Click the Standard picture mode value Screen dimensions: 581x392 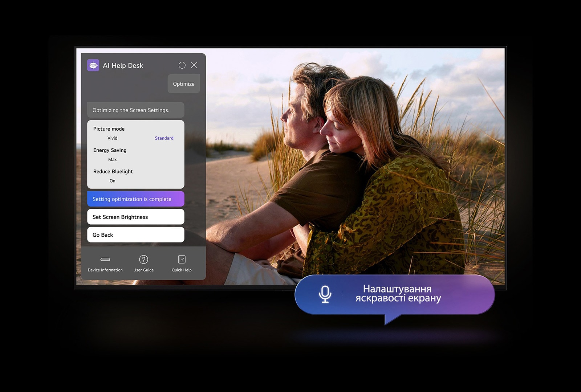[x=164, y=138]
